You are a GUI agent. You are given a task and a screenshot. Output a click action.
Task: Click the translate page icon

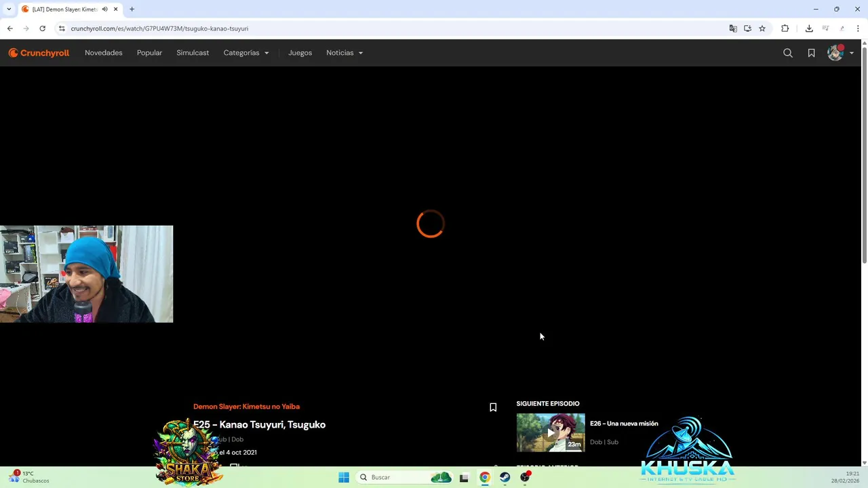click(733, 28)
